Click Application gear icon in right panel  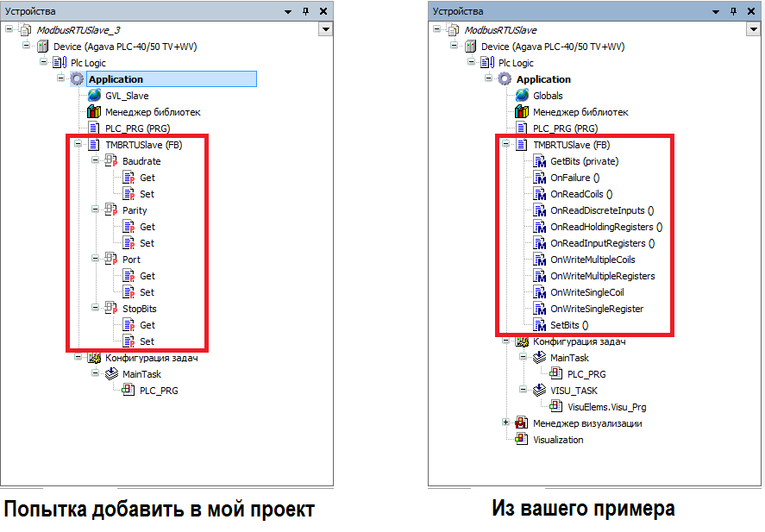[505, 79]
